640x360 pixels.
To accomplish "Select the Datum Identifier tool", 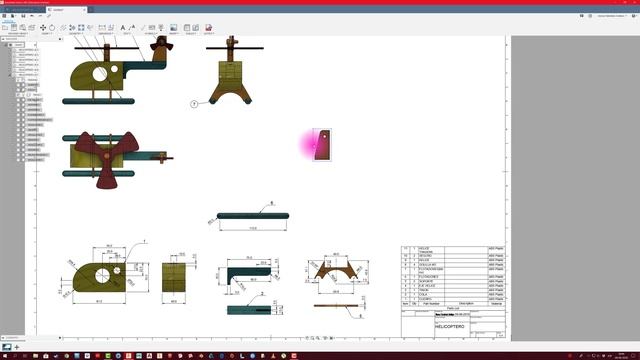I will (161, 28).
